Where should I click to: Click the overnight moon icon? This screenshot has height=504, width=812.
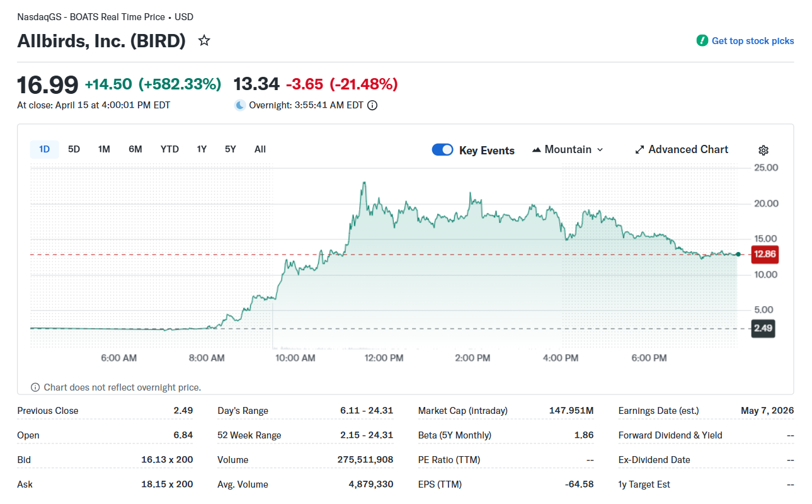click(x=240, y=105)
